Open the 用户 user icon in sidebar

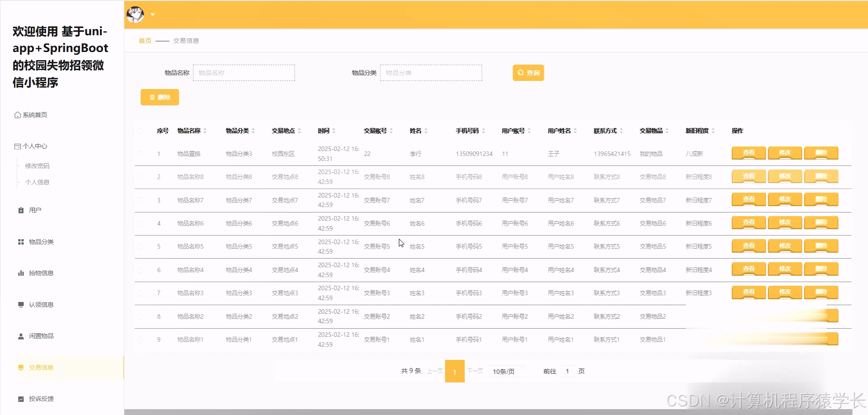[20, 209]
